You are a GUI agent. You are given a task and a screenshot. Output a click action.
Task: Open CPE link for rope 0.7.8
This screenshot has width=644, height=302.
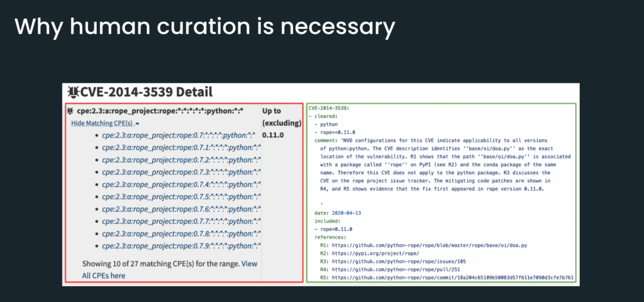tap(182, 233)
